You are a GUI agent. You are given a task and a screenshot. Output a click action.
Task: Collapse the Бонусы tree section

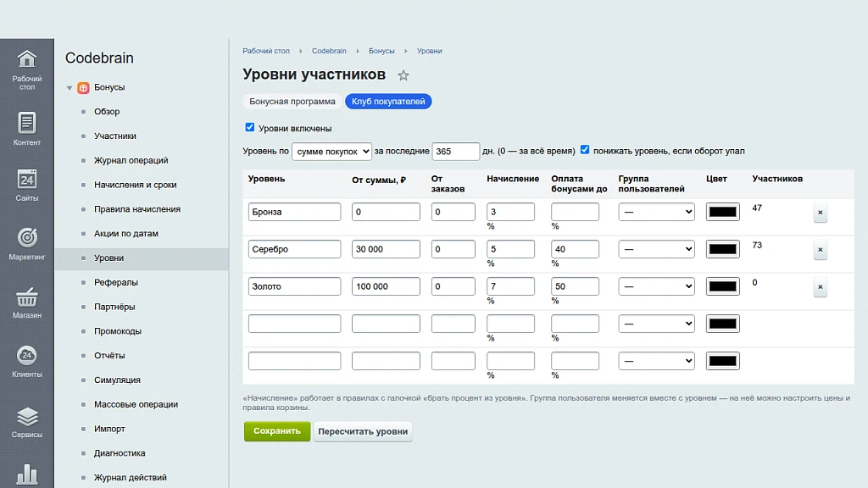click(x=70, y=88)
